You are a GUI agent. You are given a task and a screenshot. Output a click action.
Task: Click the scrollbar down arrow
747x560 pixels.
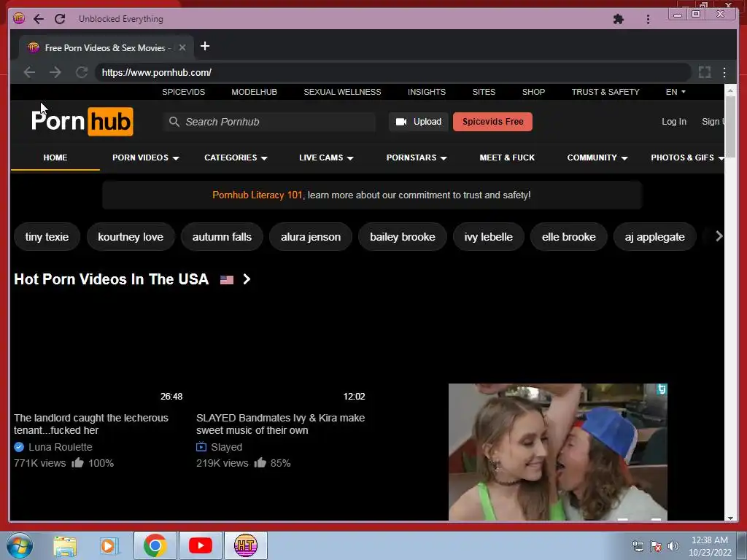(x=729, y=518)
